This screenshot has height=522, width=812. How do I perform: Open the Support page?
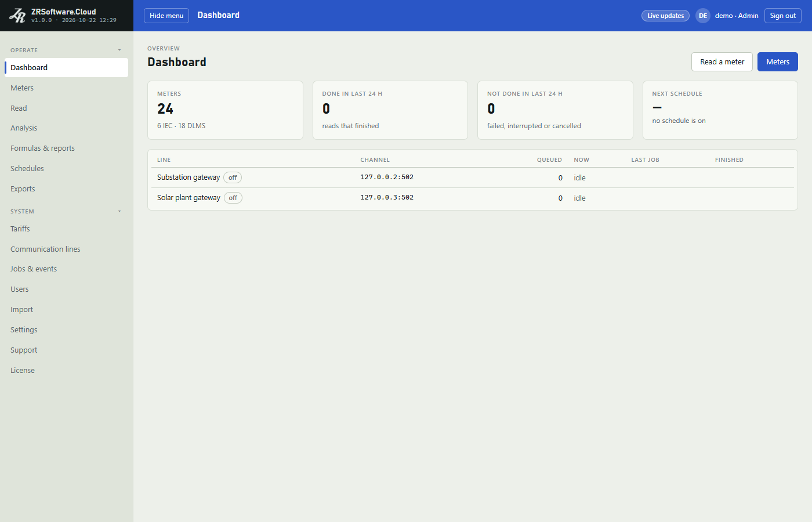pyautogui.click(x=67, y=350)
